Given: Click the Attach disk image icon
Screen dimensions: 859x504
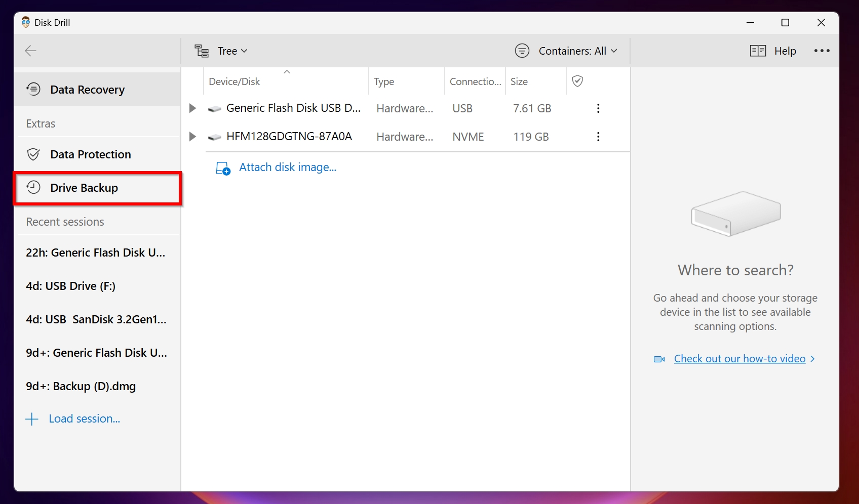Looking at the screenshot, I should point(223,168).
